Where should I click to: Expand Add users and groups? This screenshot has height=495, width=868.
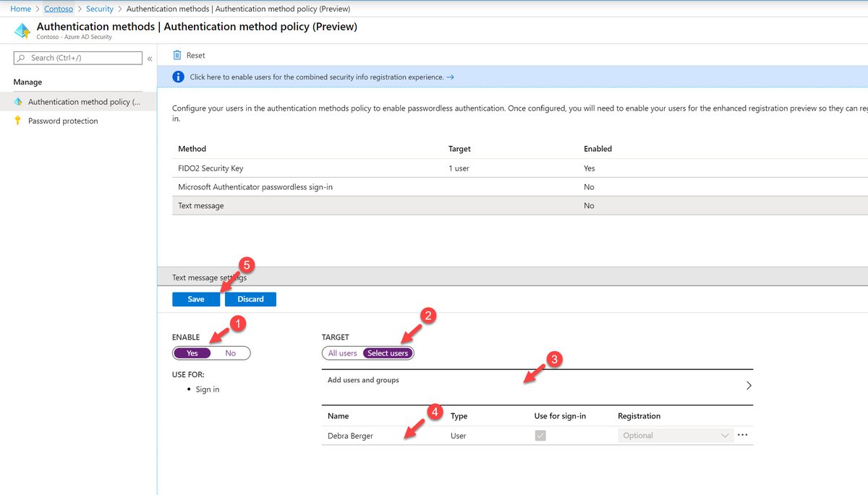tap(749, 385)
